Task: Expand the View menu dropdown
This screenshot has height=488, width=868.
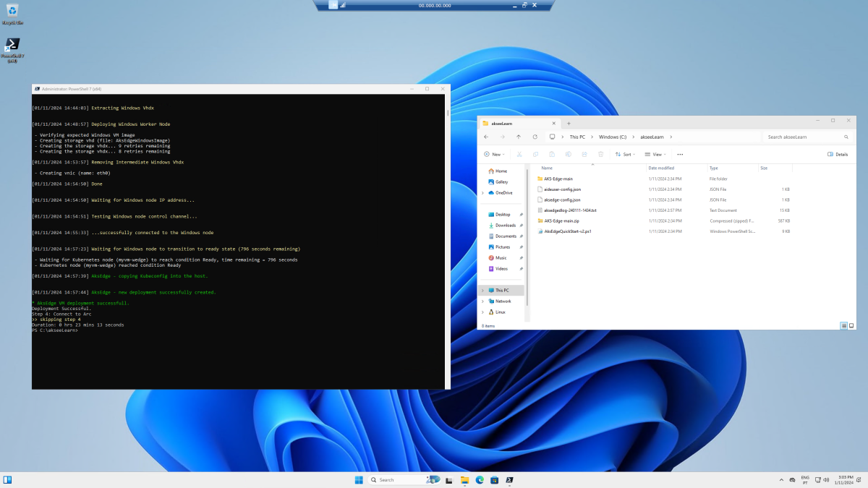Action: tap(655, 154)
